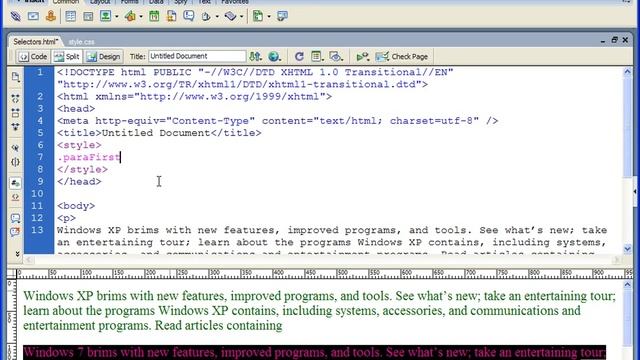Open the Visual Aids eye icon
Image resolution: width=640 pixels, height=360 pixels.
tap(336, 56)
